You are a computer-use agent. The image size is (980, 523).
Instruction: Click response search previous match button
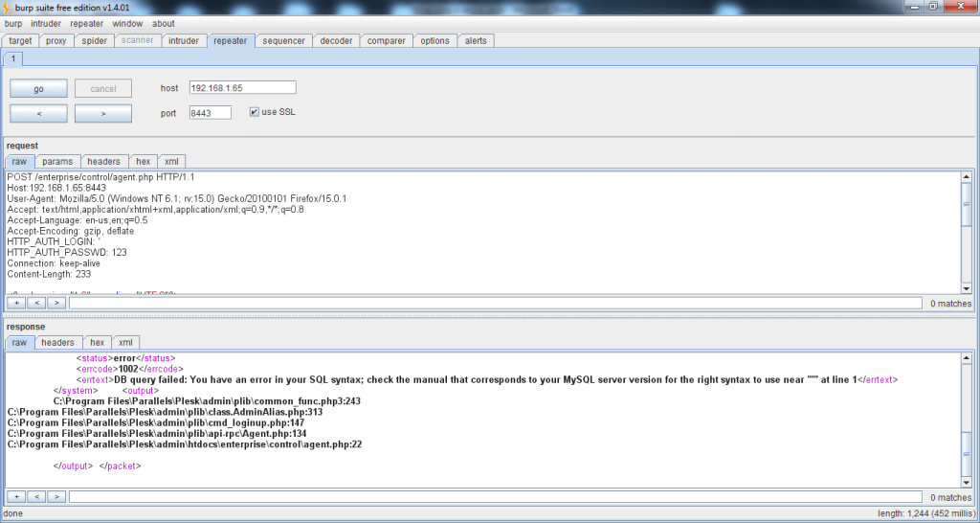(x=37, y=497)
